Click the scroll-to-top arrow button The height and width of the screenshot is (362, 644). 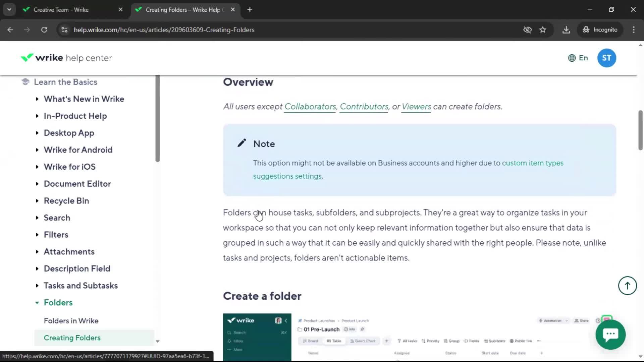pyautogui.click(x=627, y=286)
